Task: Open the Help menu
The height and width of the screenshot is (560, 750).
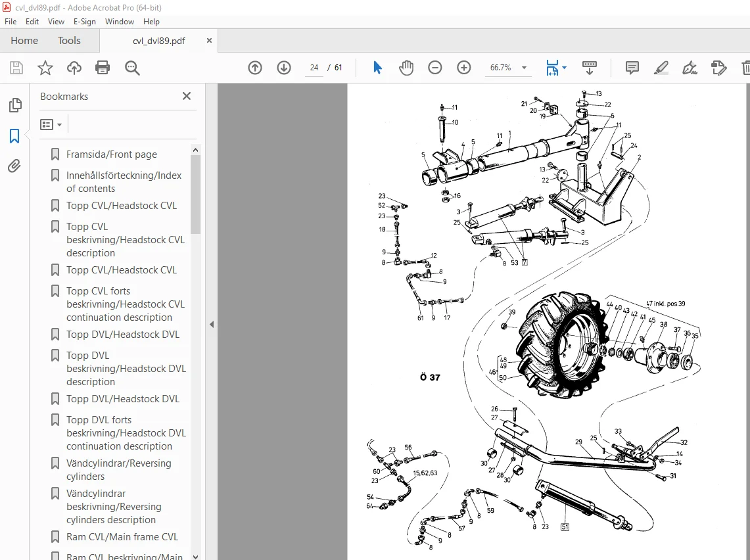Action: point(151,22)
